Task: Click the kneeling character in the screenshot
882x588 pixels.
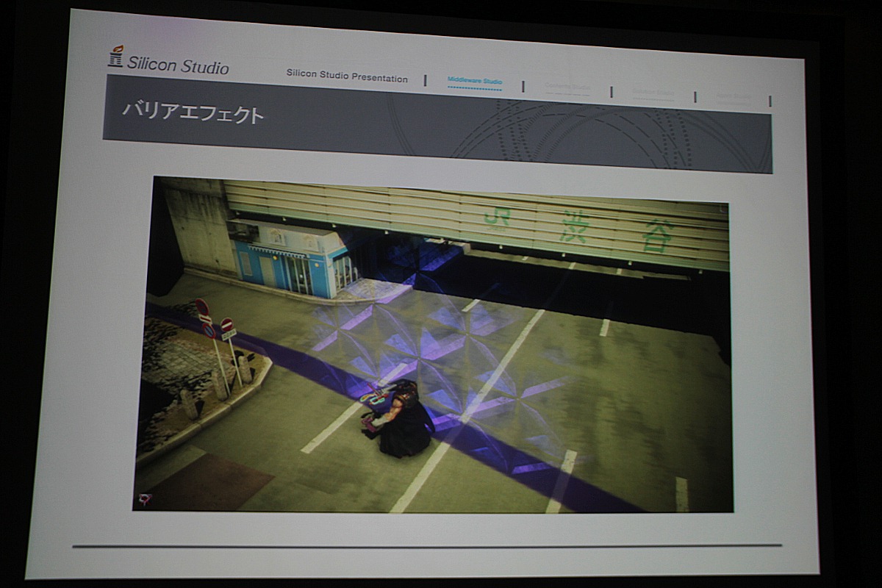Action: coord(399,420)
